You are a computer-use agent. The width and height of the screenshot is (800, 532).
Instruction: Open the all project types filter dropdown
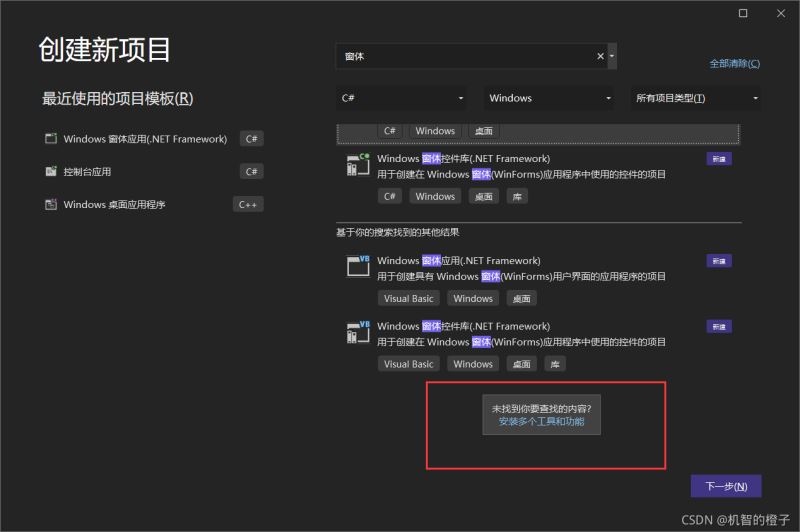(695, 98)
